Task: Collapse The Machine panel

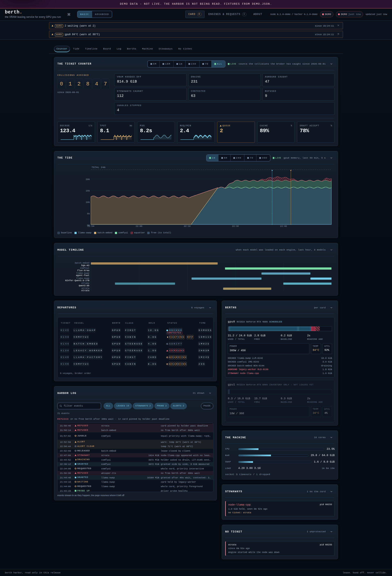Action: coord(331,437)
